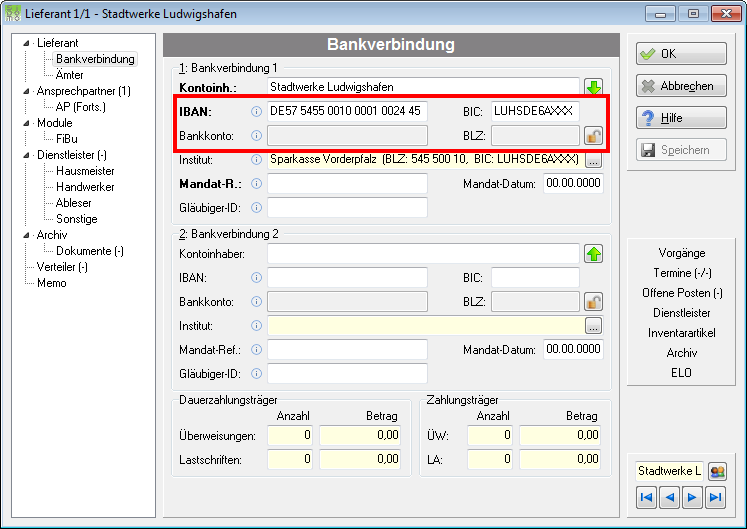The height and width of the screenshot is (529, 747).
Task: Open Archiv link in right panel
Action: tap(682, 353)
